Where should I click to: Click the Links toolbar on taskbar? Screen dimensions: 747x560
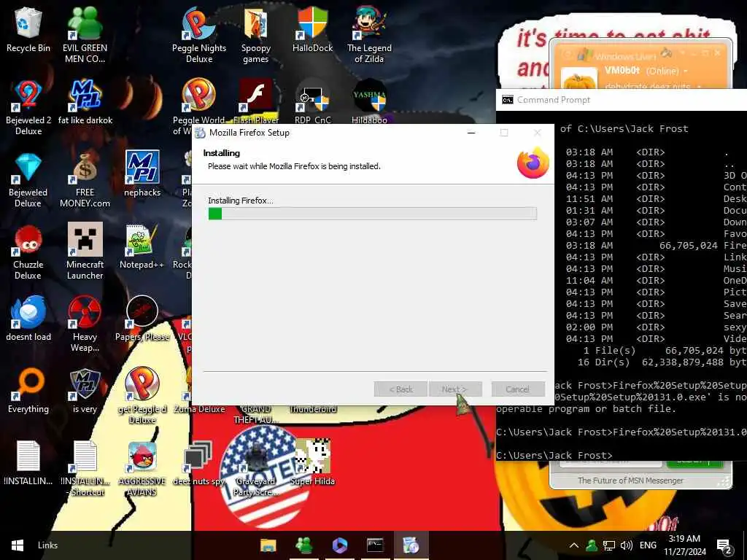click(47, 545)
